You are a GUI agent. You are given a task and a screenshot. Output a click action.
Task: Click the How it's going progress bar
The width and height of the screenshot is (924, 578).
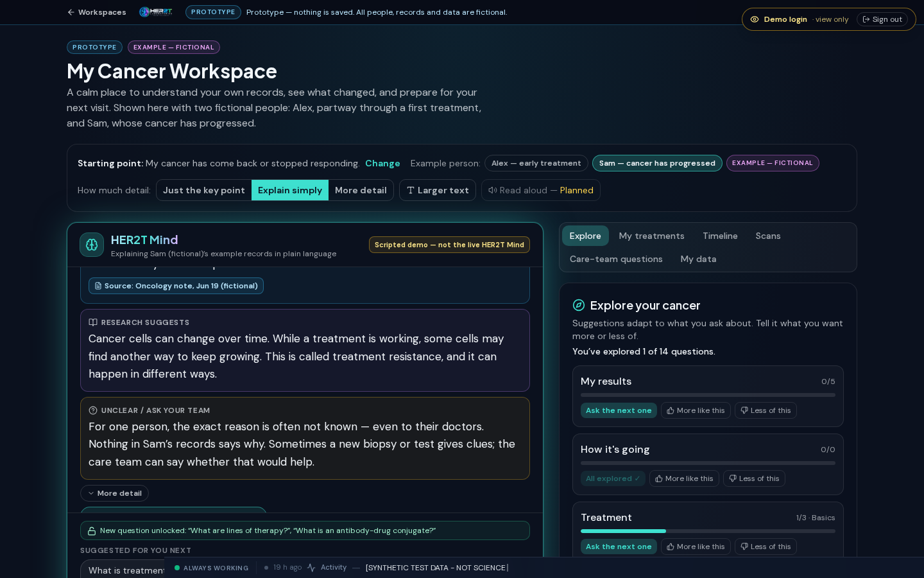pos(708,463)
